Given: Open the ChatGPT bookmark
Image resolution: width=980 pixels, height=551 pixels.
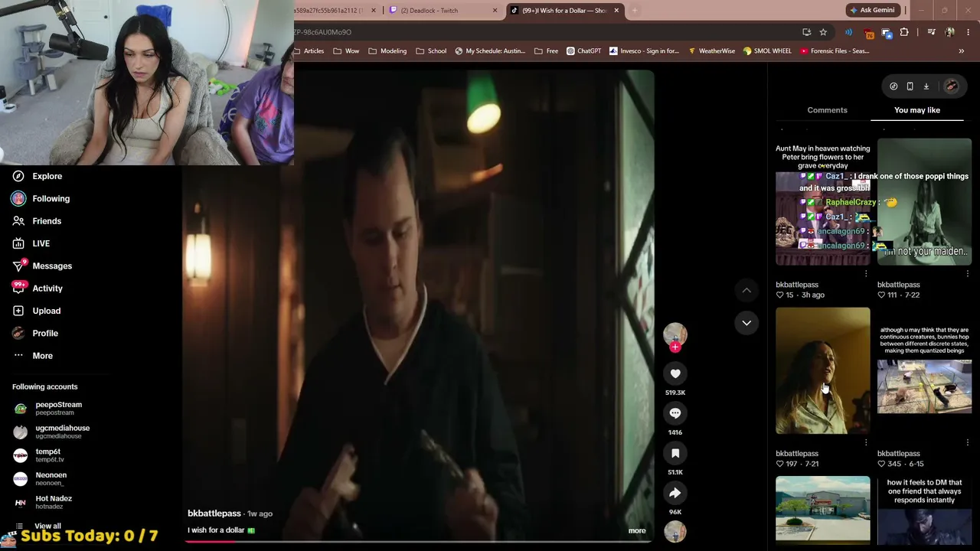Looking at the screenshot, I should click(x=584, y=51).
